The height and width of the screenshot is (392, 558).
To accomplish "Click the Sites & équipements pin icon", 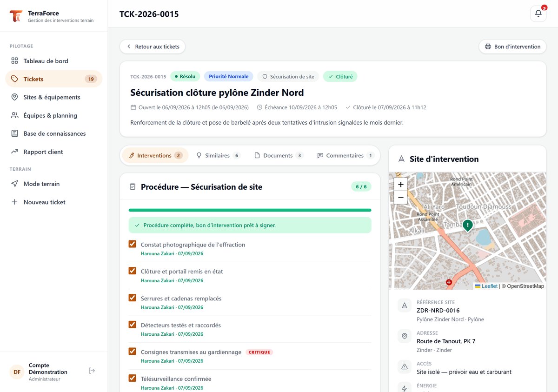I will 14,97.
